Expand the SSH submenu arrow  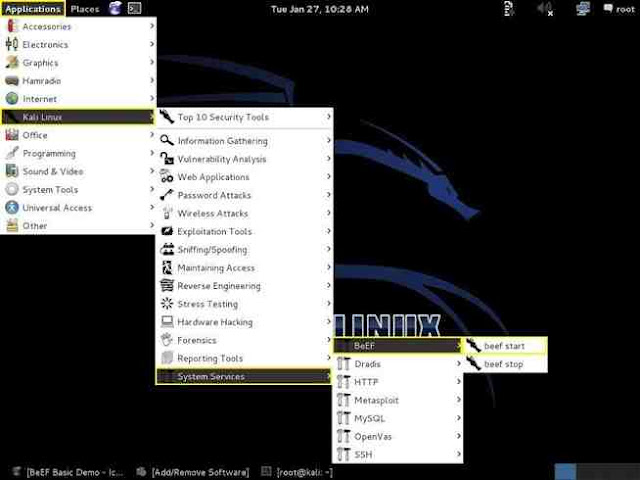[458, 454]
